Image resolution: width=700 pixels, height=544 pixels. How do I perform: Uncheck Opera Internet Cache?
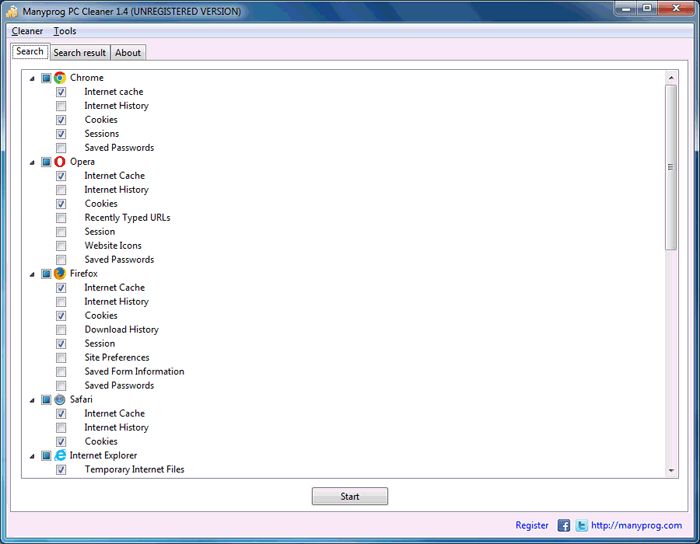click(x=61, y=176)
